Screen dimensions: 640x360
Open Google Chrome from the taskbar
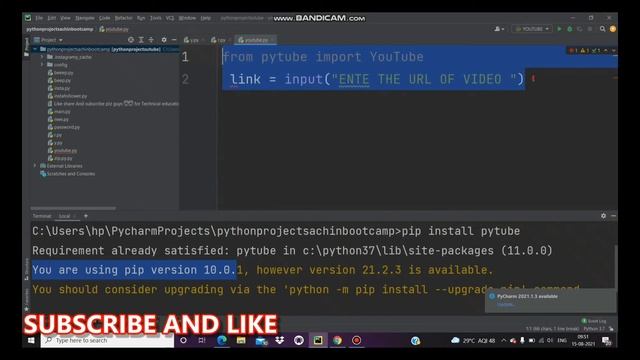point(337,340)
